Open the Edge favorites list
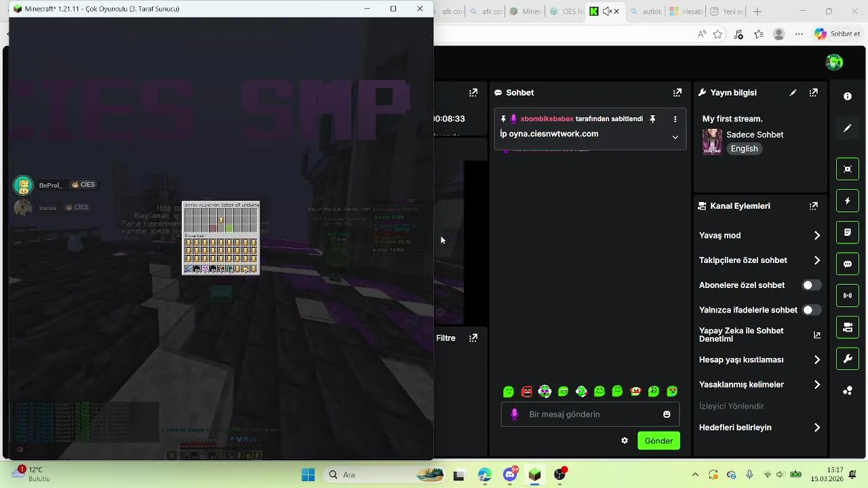This screenshot has width=868, height=488. pos(759,34)
